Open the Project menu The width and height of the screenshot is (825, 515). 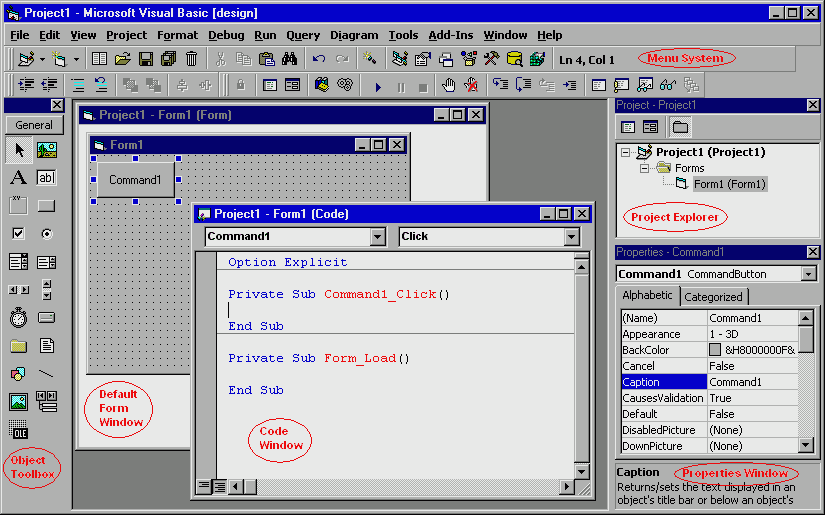point(126,35)
